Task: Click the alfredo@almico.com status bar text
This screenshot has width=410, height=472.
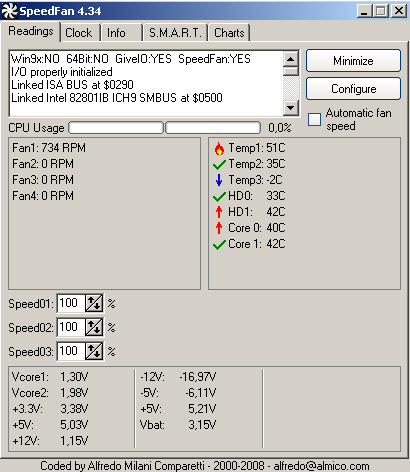Action: point(321,466)
